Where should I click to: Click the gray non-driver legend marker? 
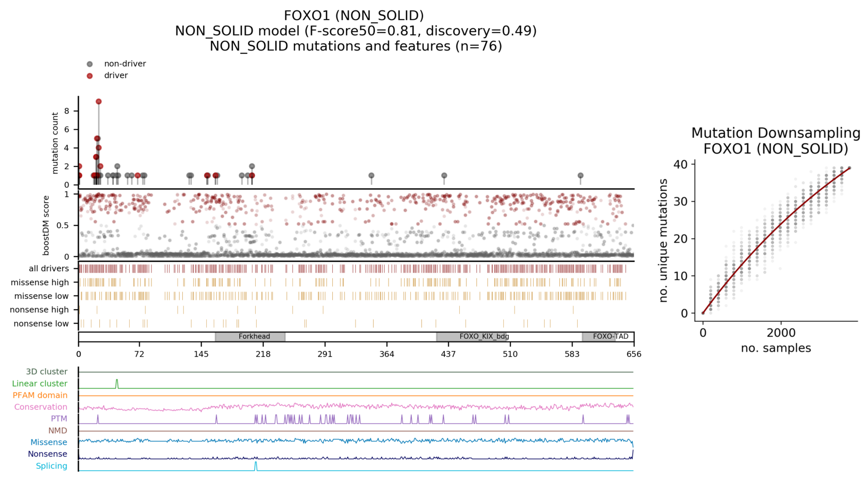(x=90, y=64)
